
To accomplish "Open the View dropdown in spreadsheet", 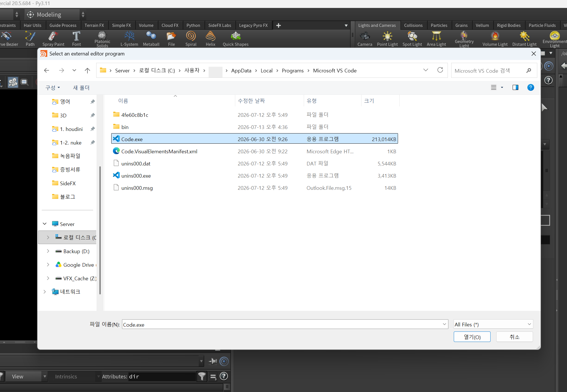I will click(26, 376).
